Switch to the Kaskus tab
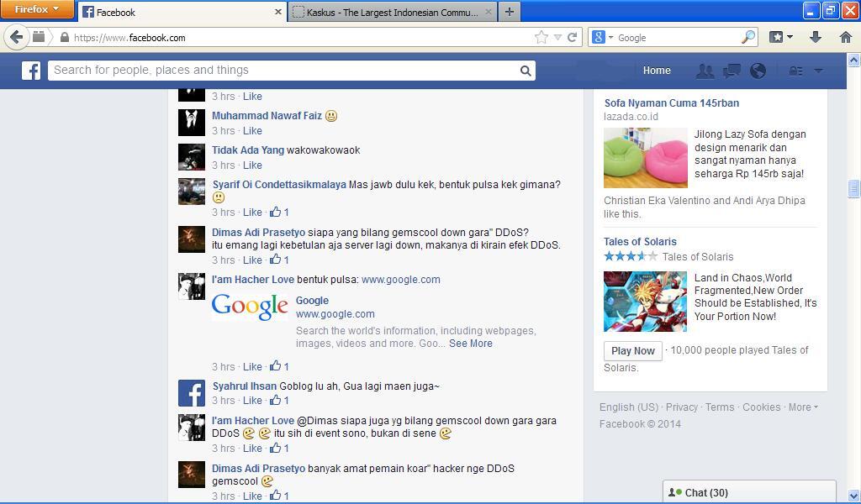Image resolution: width=861 pixels, height=504 pixels. click(392, 12)
